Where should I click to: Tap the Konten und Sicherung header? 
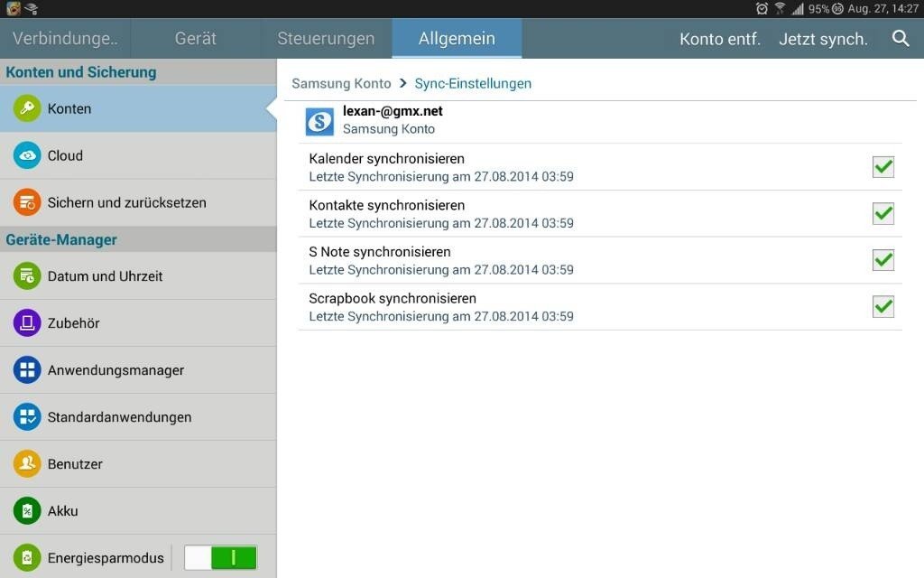coord(80,72)
